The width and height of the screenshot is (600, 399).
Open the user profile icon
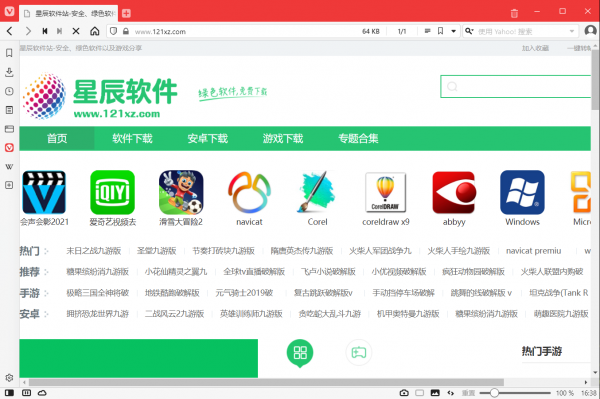(590, 31)
